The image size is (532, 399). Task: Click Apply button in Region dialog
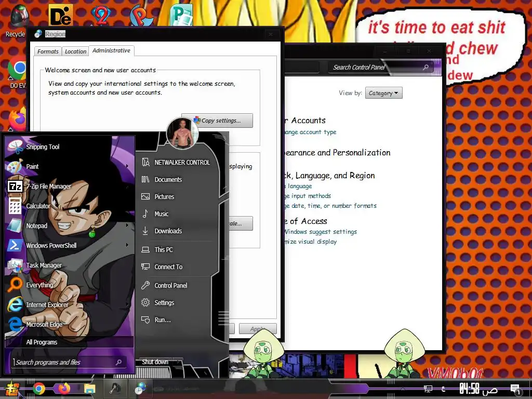(x=258, y=328)
